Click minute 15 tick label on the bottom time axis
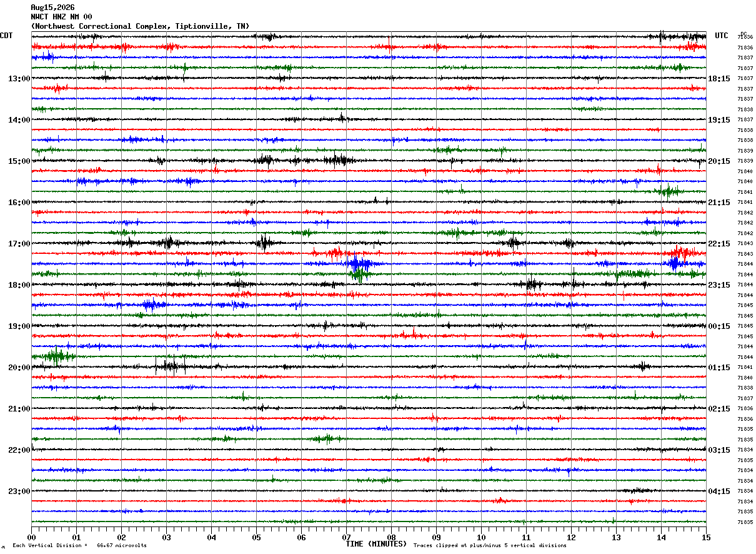 click(x=705, y=538)
